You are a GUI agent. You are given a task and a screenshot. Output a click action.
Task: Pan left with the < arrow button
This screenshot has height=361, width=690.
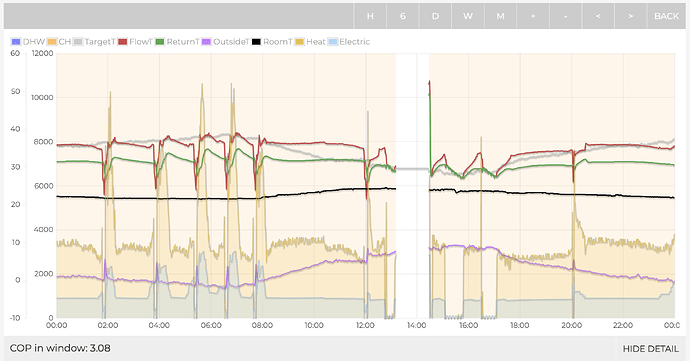(x=598, y=16)
